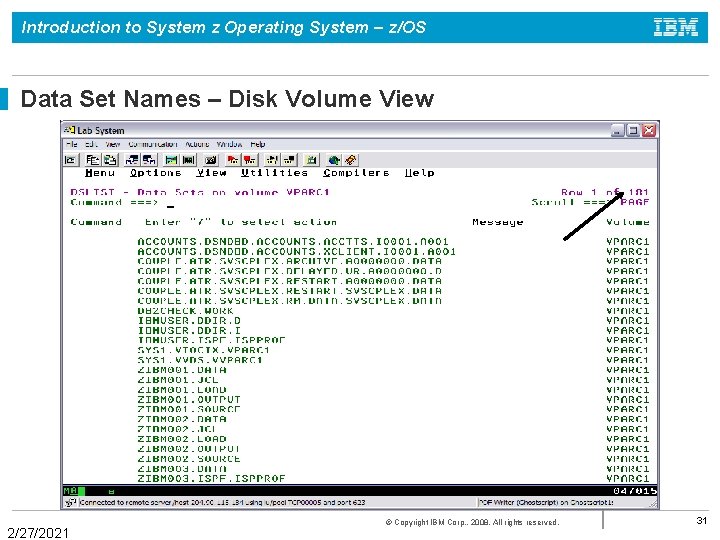Select COUPLE.ATR.SVSCPLEX.RESTART.A0000000.DATA row

(289, 281)
